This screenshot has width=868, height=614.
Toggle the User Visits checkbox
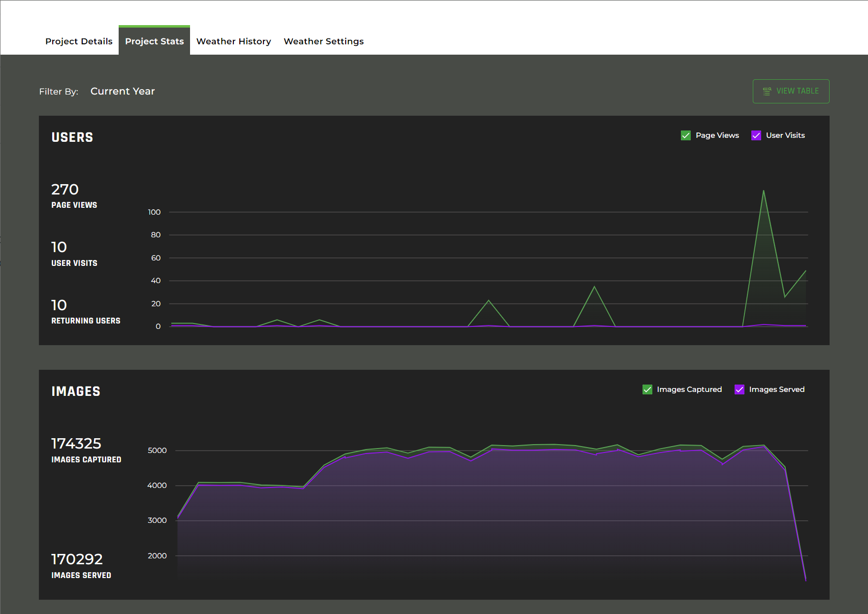coord(756,135)
